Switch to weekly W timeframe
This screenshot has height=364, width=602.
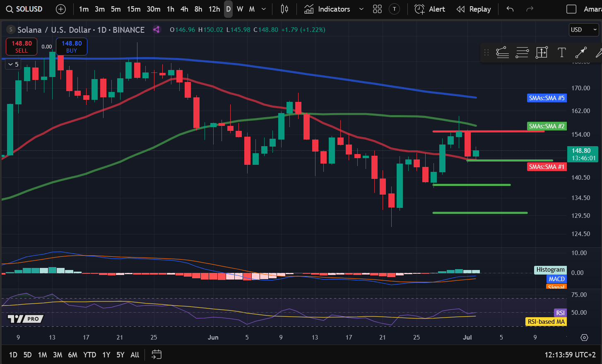pos(240,9)
